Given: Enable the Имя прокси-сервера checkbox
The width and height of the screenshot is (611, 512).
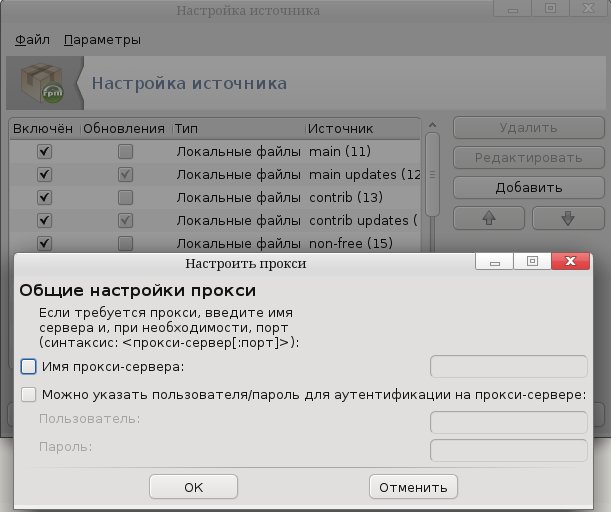Looking at the screenshot, I should click(28, 367).
